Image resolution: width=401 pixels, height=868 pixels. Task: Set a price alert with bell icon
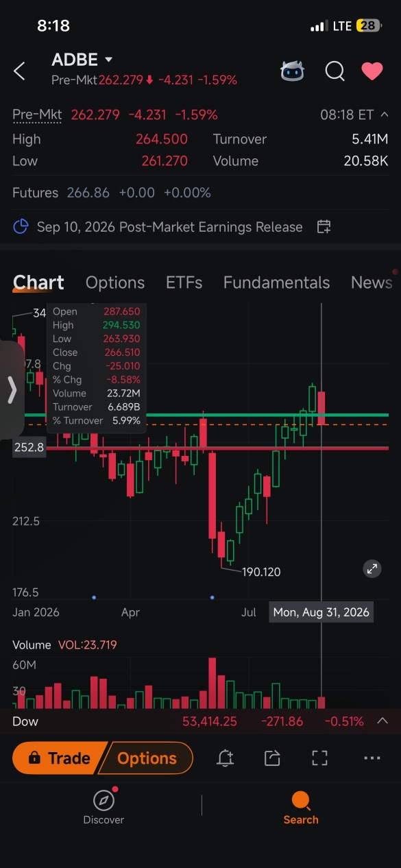(225, 758)
